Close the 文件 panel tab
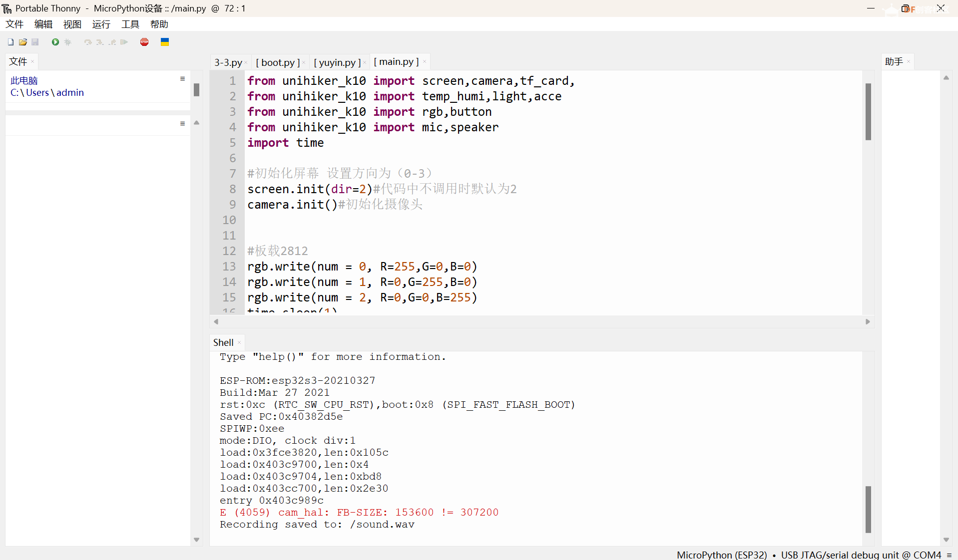Screen dimensions: 958x560 [32, 61]
